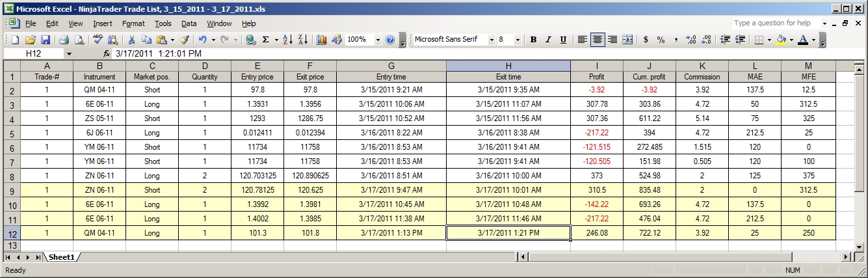The width and height of the screenshot is (868, 278).
Task: Expand the font size dropdown
Action: pyautogui.click(x=518, y=40)
